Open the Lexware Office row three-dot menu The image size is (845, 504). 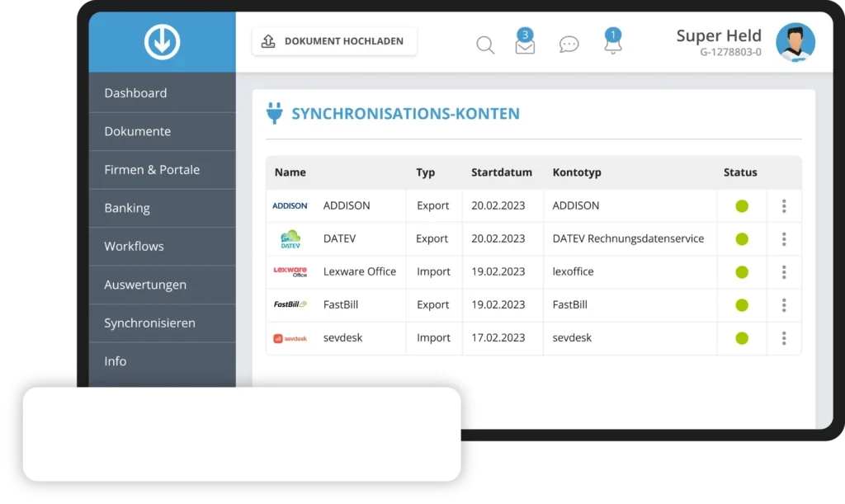pyautogui.click(x=784, y=272)
